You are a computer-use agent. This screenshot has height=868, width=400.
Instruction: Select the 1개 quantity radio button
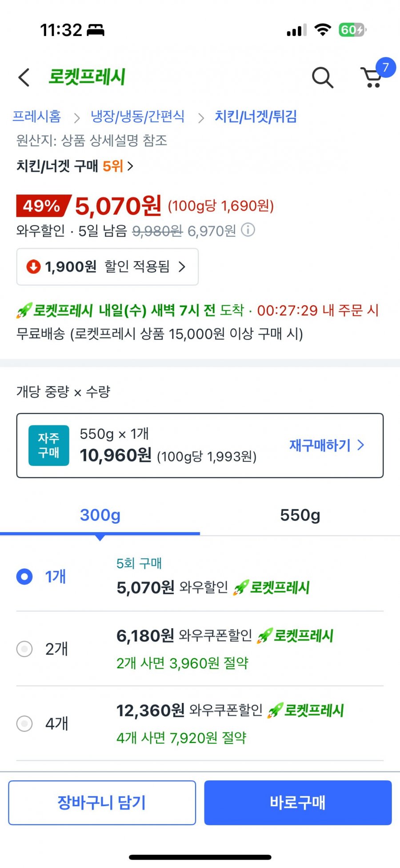[24, 577]
